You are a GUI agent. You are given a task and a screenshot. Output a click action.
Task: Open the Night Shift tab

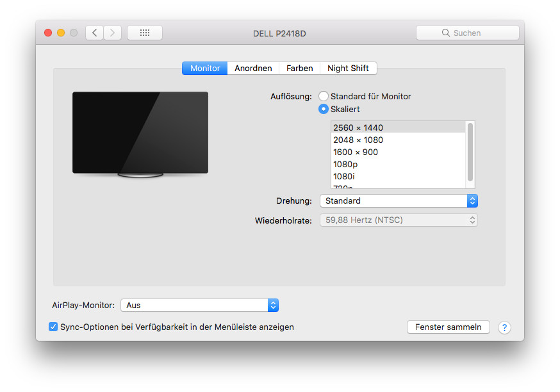(x=348, y=68)
